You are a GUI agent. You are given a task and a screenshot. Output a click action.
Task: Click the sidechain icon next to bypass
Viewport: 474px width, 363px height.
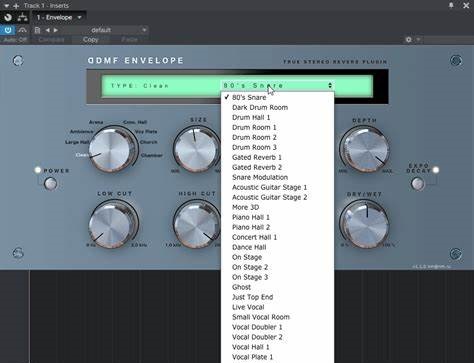click(22, 30)
